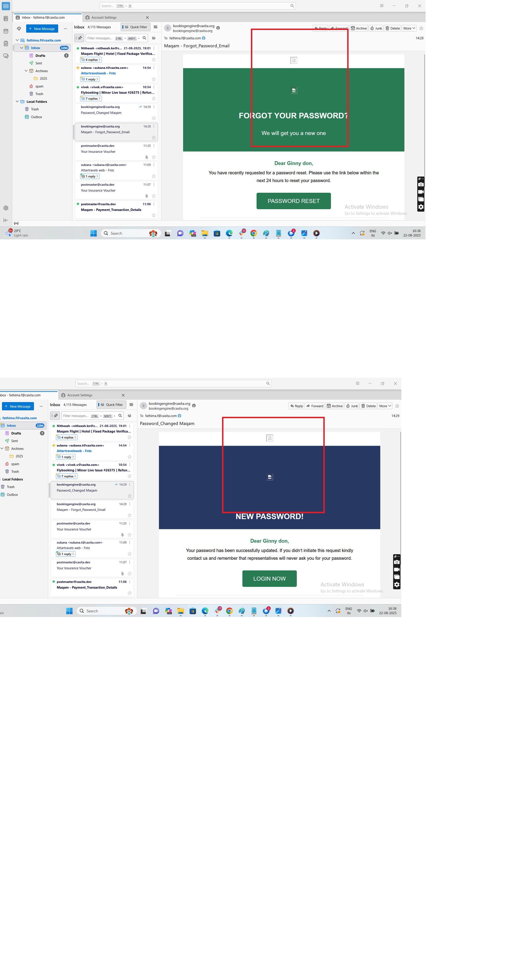
Task: Delete the open Password_Changed Maqam message
Action: 368,406
